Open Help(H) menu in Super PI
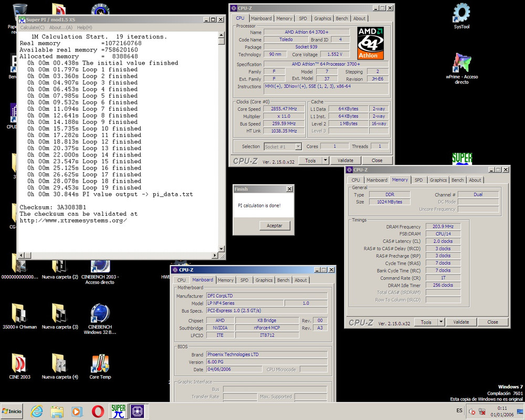The image size is (525, 420). [x=85, y=27]
